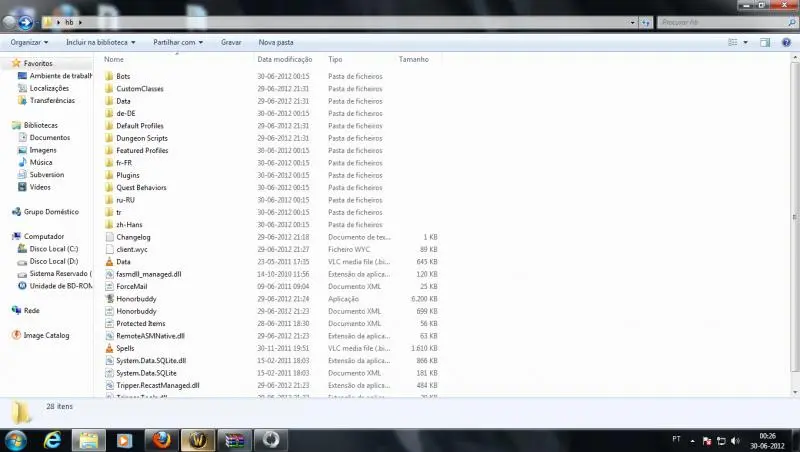Click Firefox icon in the taskbar
Image resolution: width=800 pixels, height=452 pixels.
[x=162, y=438]
